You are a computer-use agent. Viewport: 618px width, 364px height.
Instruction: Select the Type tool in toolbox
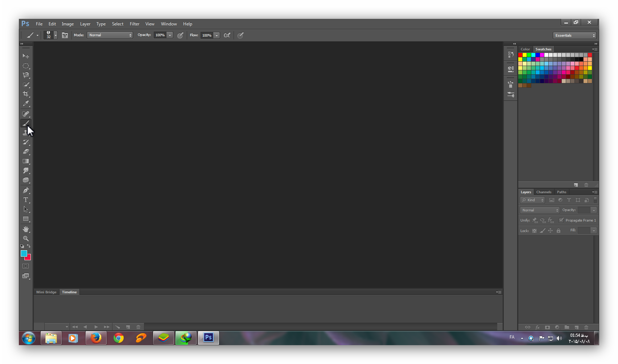pyautogui.click(x=26, y=200)
